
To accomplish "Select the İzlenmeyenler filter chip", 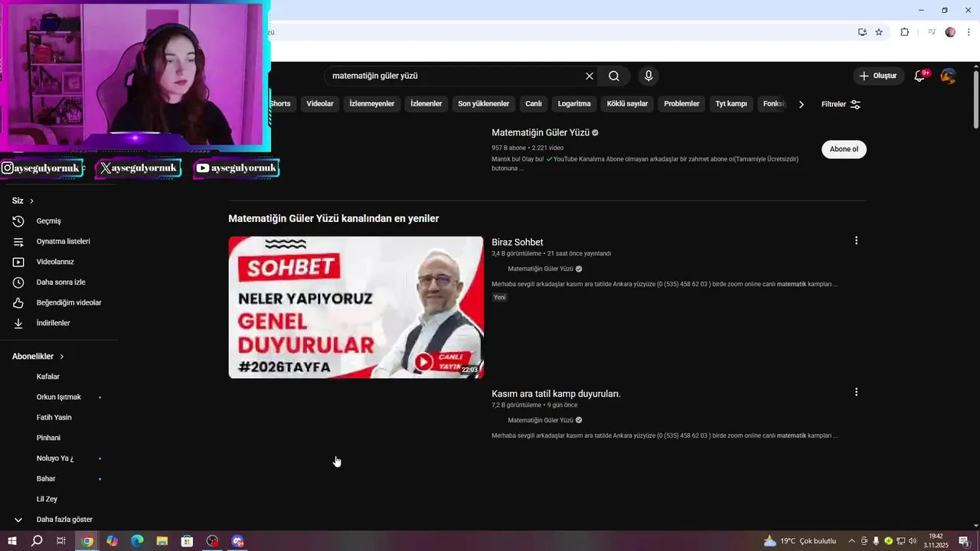I will coord(372,104).
